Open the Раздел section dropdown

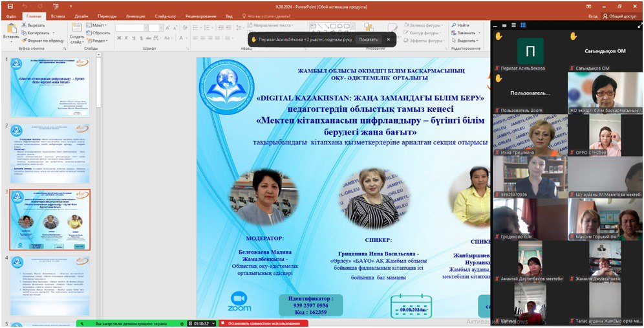[97, 41]
